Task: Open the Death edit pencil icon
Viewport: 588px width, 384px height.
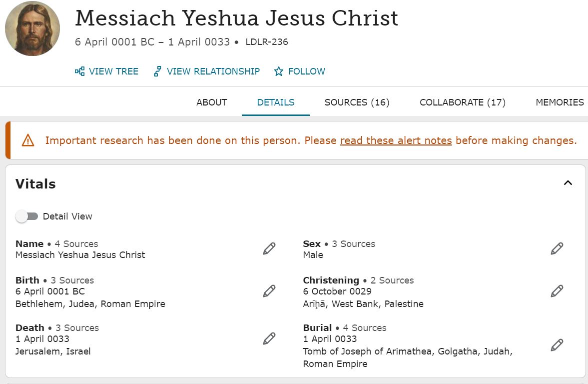Action: [269, 338]
